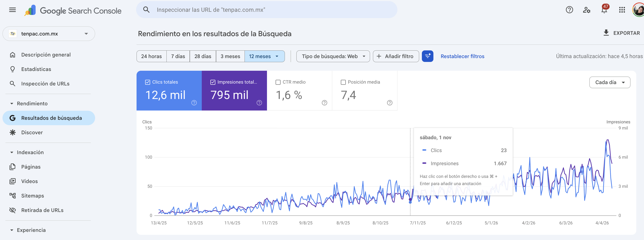
Task: Open the hamburger main menu
Action: [12, 10]
